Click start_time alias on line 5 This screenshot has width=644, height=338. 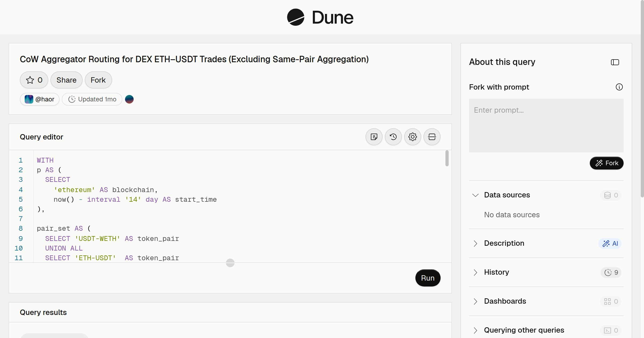pos(196,199)
